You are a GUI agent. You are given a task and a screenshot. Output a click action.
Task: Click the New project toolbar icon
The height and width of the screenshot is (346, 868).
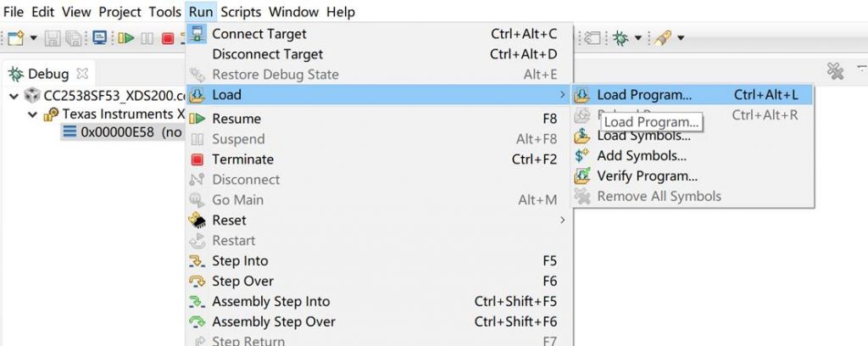16,38
